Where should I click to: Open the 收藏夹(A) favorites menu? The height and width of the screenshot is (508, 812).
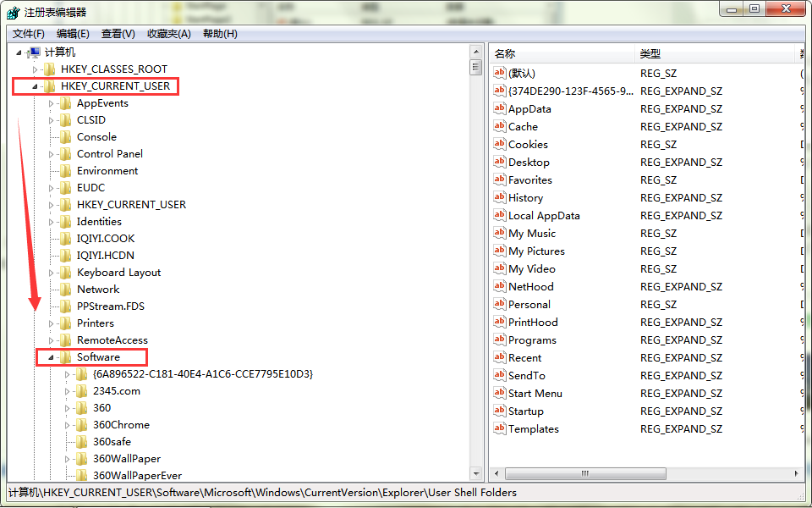click(168, 34)
